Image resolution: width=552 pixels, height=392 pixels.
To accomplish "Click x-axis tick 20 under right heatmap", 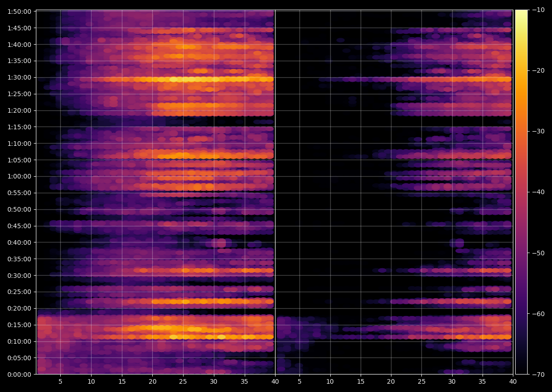I will (x=391, y=381).
